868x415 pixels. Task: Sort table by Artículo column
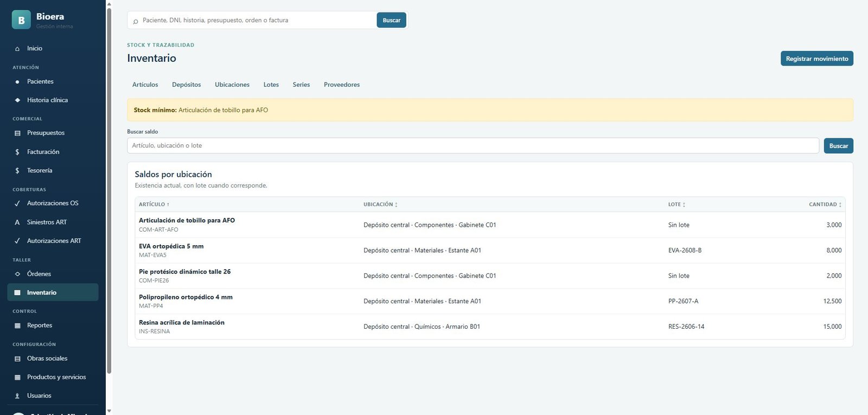pos(154,205)
